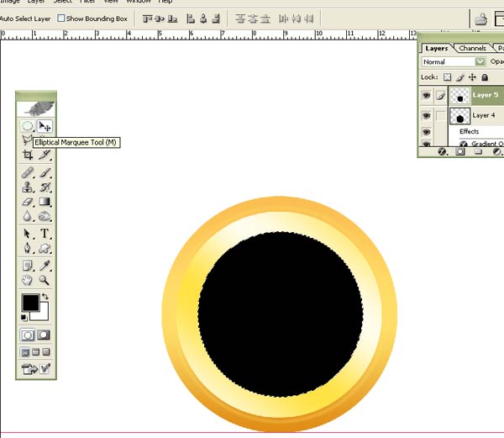The width and height of the screenshot is (504, 438).
Task: Open the Window menu
Action: coord(139,2)
